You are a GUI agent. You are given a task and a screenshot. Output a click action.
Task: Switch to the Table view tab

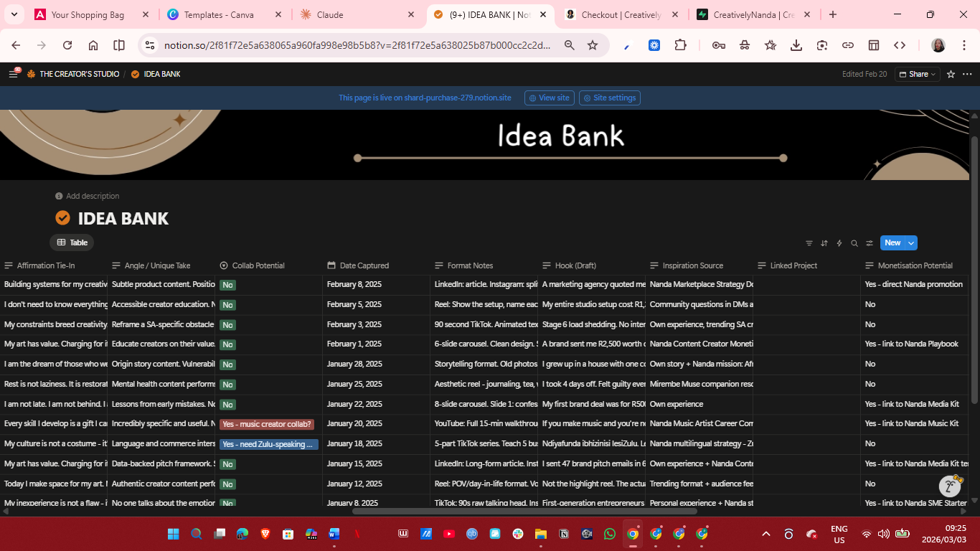[72, 242]
